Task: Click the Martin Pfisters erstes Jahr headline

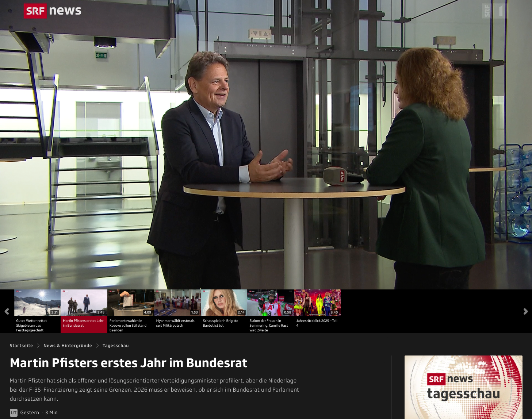Action: coord(129,363)
